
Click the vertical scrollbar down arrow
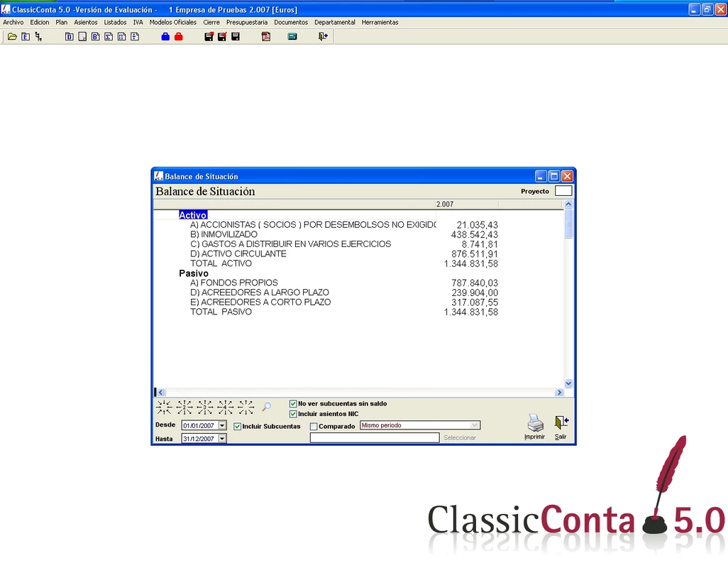click(x=568, y=383)
